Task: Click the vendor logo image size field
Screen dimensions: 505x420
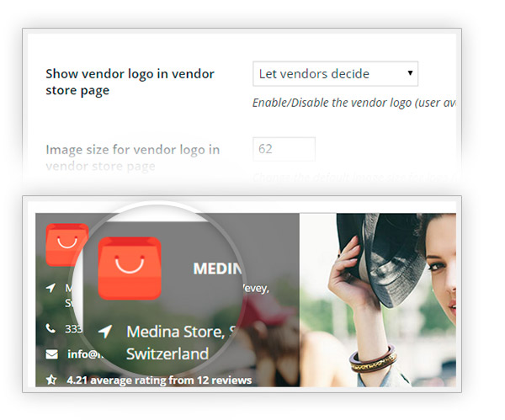Action: point(284,149)
